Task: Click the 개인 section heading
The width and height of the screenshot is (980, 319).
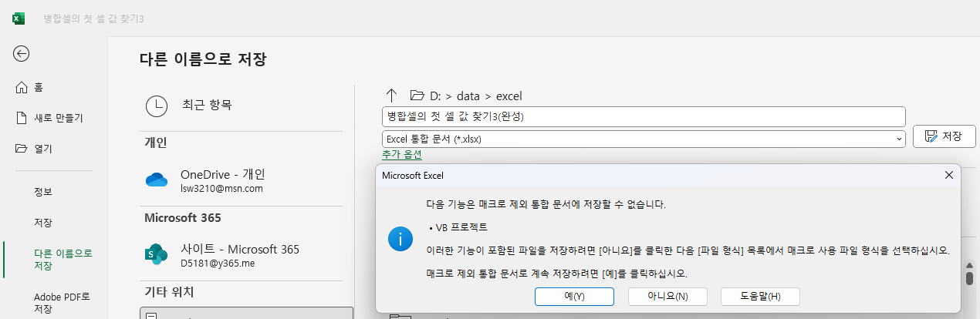Action: 156,143
